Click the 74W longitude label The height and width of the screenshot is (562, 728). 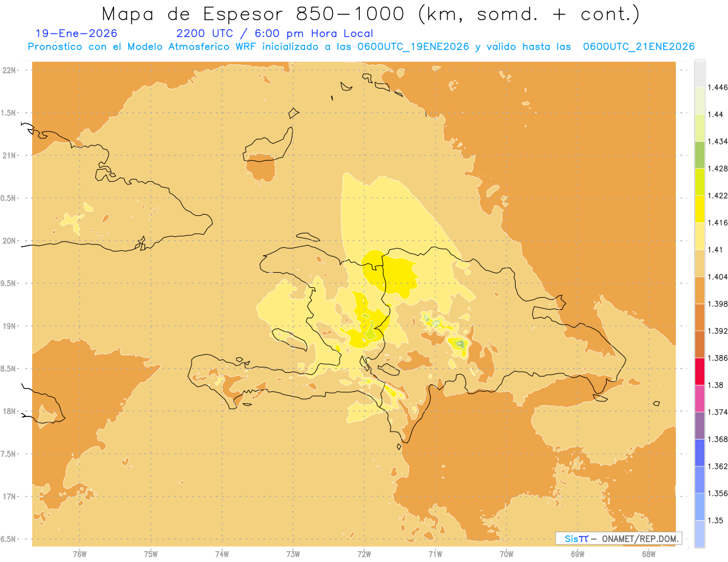222,554
